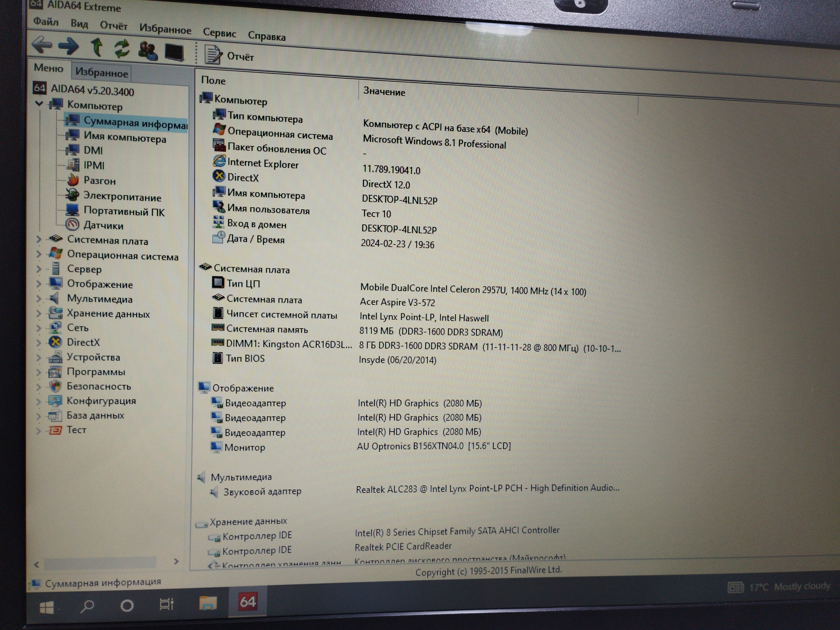This screenshot has height=630, width=840.
Task: Refresh data with the green refresh icon
Action: pos(122,49)
